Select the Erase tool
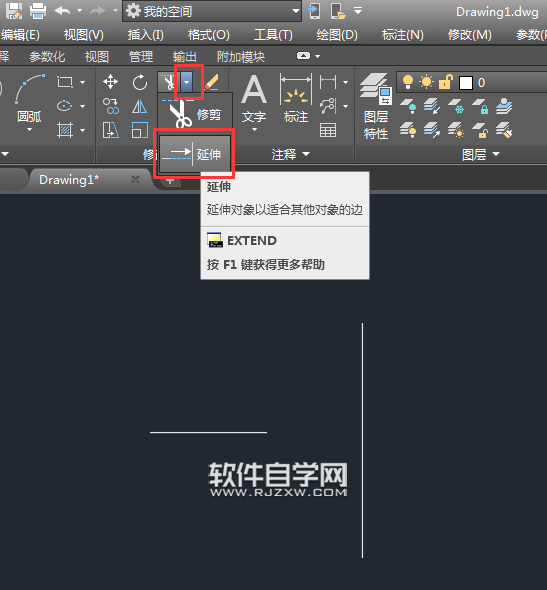This screenshot has width=547, height=590. point(211,82)
